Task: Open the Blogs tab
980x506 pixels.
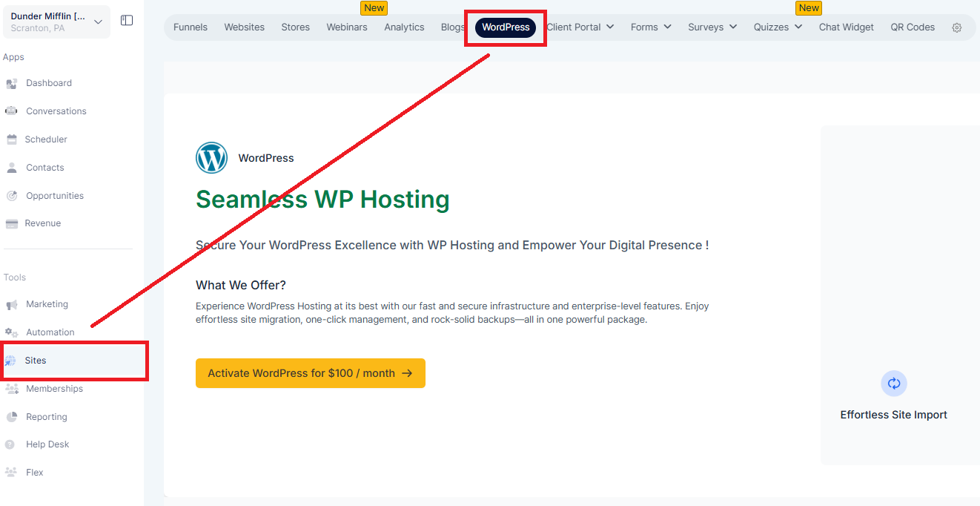Action: (453, 27)
